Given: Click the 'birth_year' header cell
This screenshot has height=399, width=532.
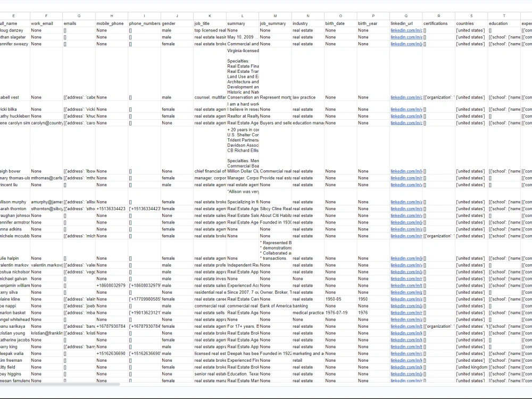Looking at the screenshot, I should [x=373, y=23].
